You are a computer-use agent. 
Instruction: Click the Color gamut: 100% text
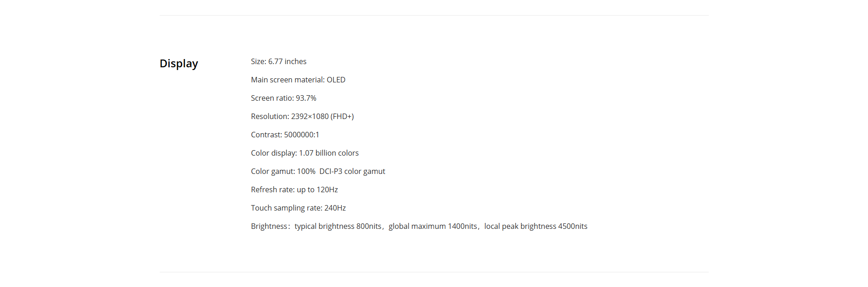tap(283, 171)
